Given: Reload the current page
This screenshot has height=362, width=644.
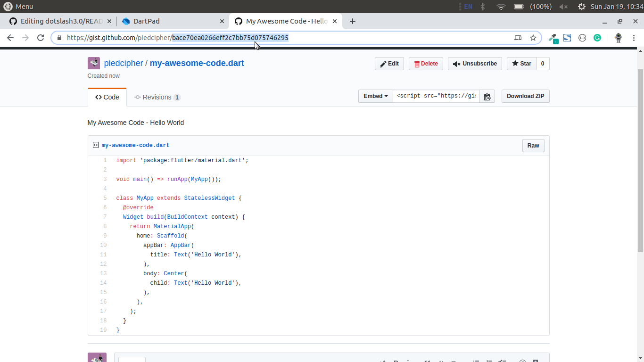Looking at the screenshot, I should 41,38.
